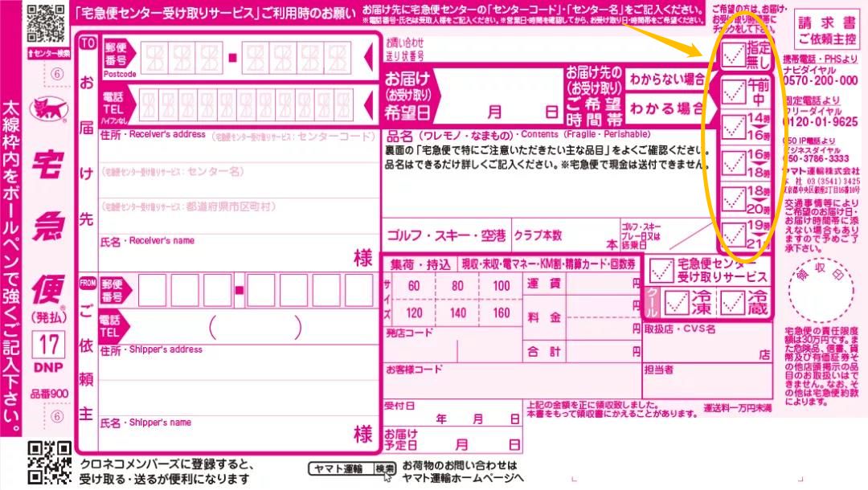Check the 宅急便センター受け取りサービス box
The image size is (868, 490).
pos(662,271)
